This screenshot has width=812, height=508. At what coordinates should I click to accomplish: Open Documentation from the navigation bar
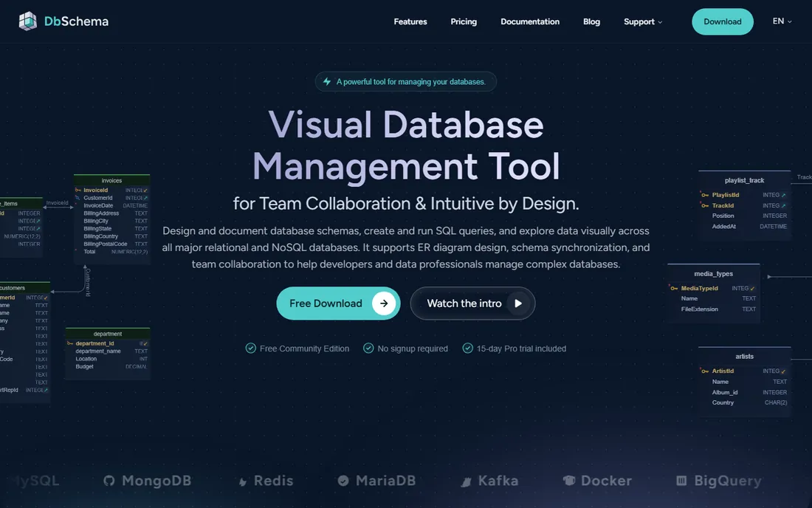[530, 21]
